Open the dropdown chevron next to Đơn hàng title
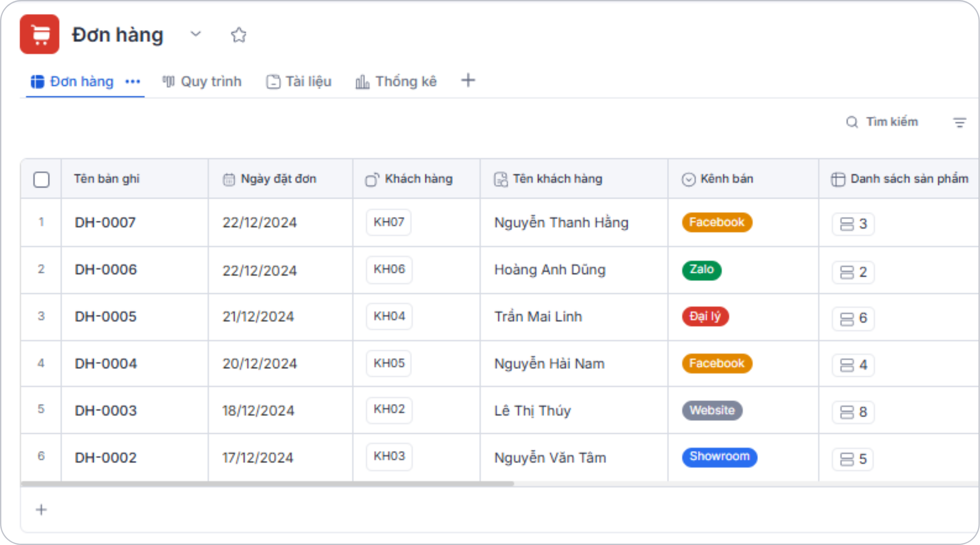This screenshot has width=980, height=545. (196, 34)
